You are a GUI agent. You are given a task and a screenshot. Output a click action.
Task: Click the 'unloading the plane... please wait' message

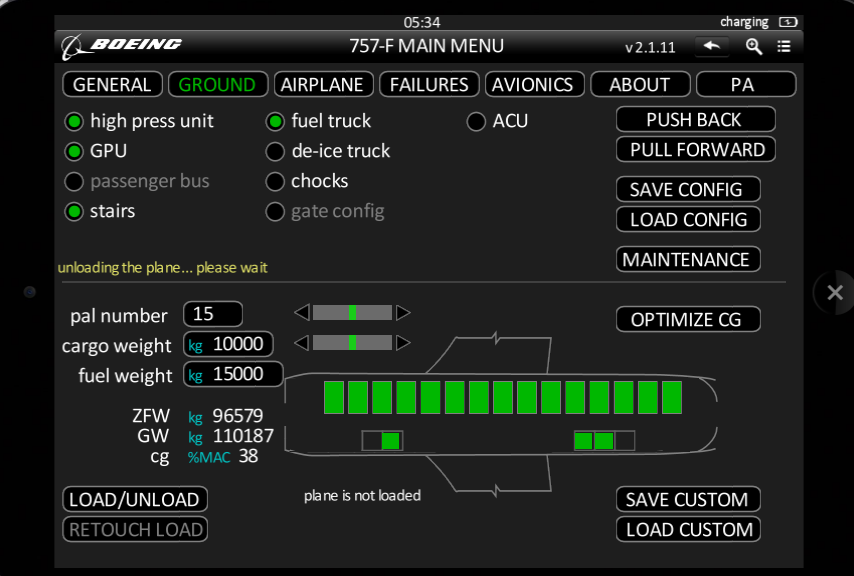pyautogui.click(x=162, y=267)
